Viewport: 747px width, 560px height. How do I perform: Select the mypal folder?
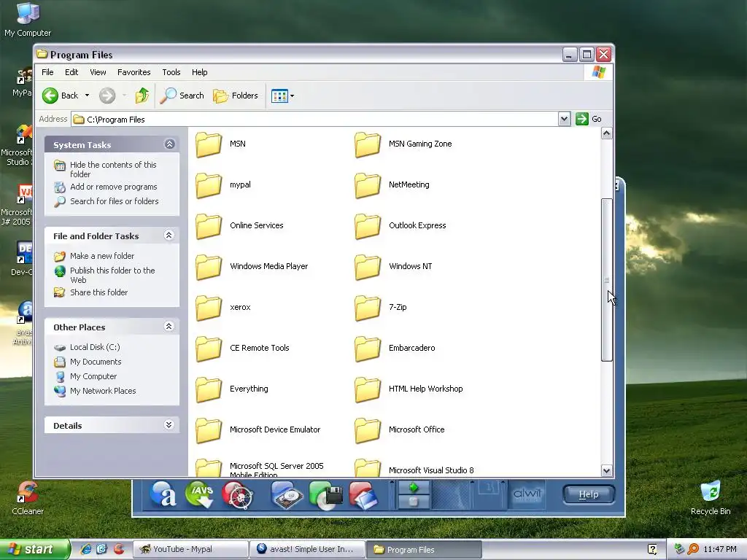(x=223, y=185)
